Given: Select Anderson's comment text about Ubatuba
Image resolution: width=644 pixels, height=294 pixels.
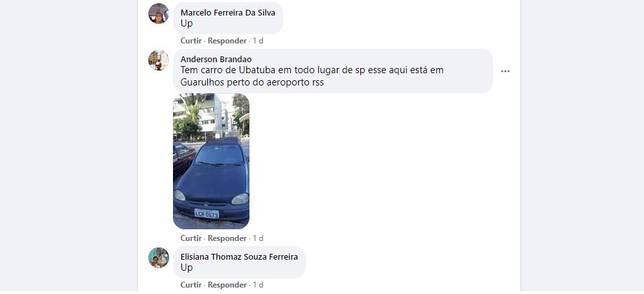Looking at the screenshot, I should coord(312,76).
